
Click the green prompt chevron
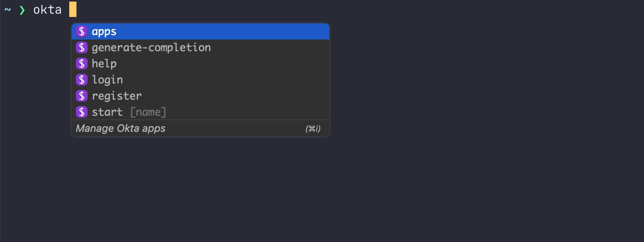(22, 10)
